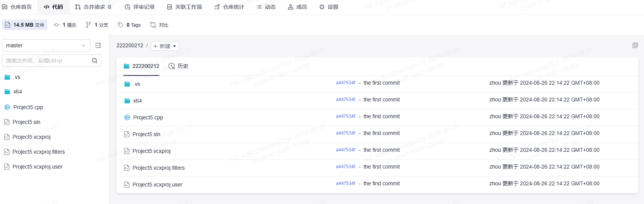Click the folder icon of x64 in file list

127,101
